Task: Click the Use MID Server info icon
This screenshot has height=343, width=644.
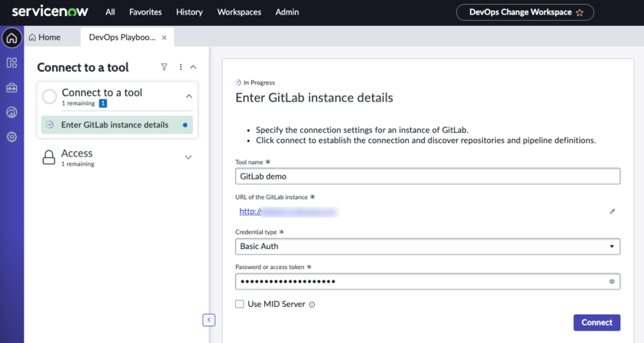Action: tap(312, 305)
